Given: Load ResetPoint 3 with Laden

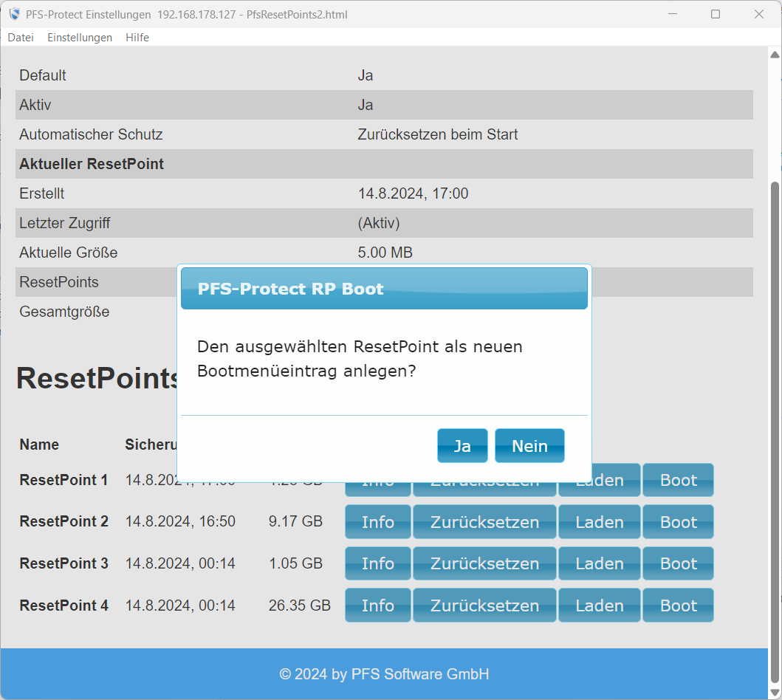Looking at the screenshot, I should click(x=599, y=563).
